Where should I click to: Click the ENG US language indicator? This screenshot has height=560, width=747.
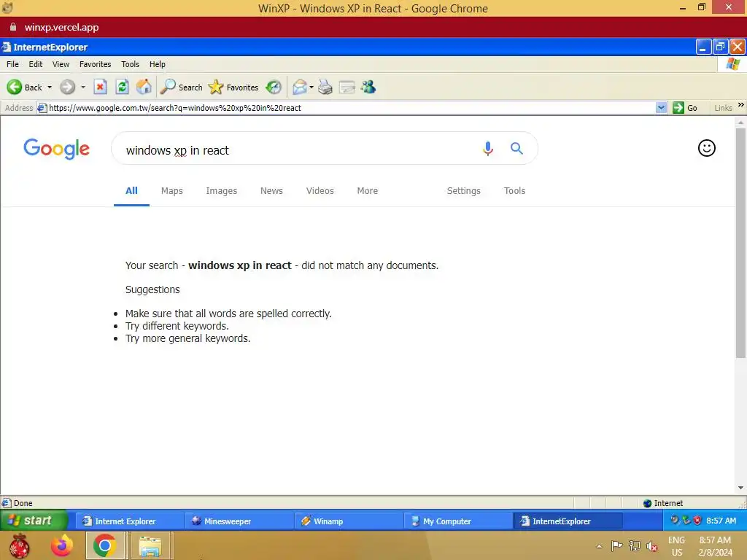[676, 546]
